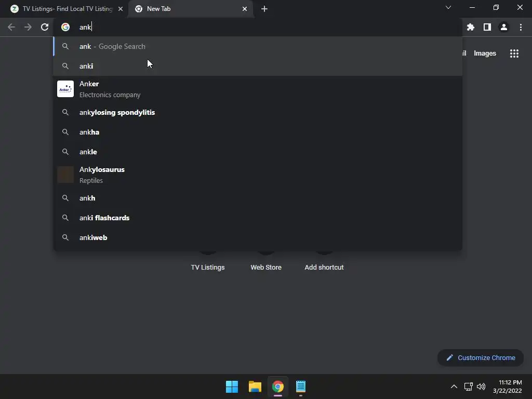532x399 pixels.
Task: Click the network tray icon
Action: coord(469,387)
